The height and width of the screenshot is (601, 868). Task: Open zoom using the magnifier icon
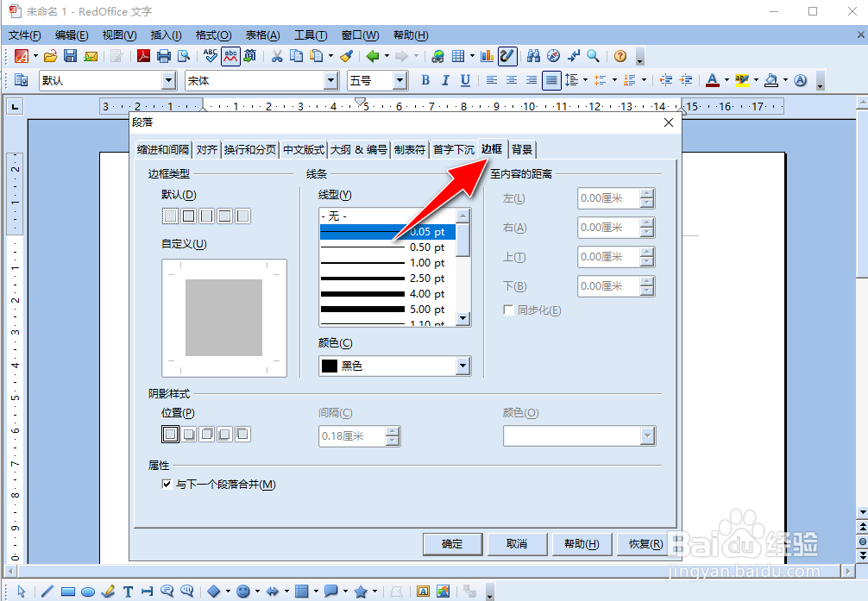pyautogui.click(x=593, y=56)
